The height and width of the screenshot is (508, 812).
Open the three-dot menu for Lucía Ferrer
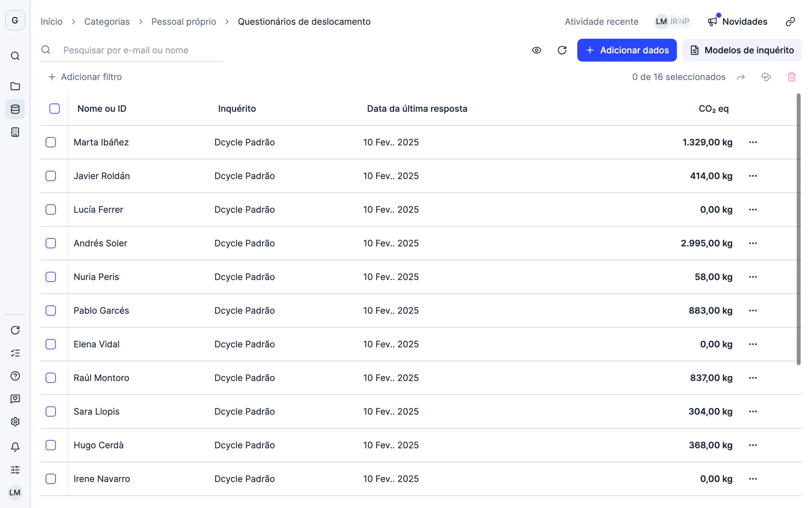[x=753, y=210]
